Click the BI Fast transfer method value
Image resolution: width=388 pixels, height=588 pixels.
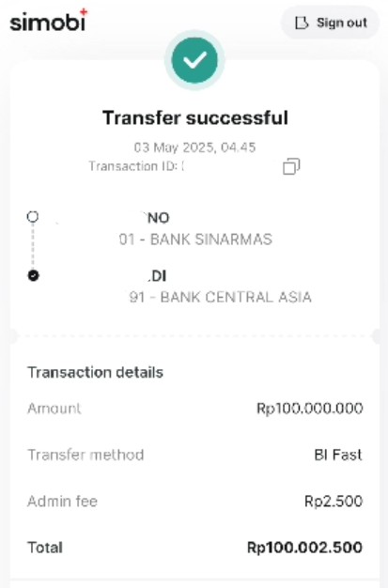pyautogui.click(x=338, y=455)
